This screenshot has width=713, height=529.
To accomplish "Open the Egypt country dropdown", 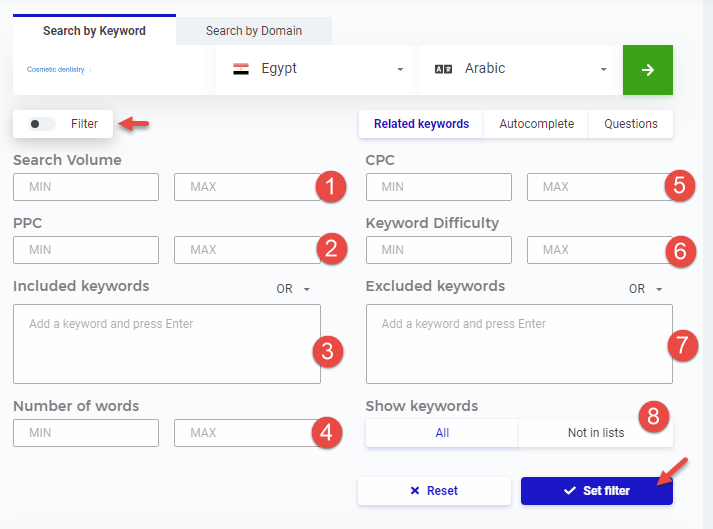I will (x=316, y=70).
